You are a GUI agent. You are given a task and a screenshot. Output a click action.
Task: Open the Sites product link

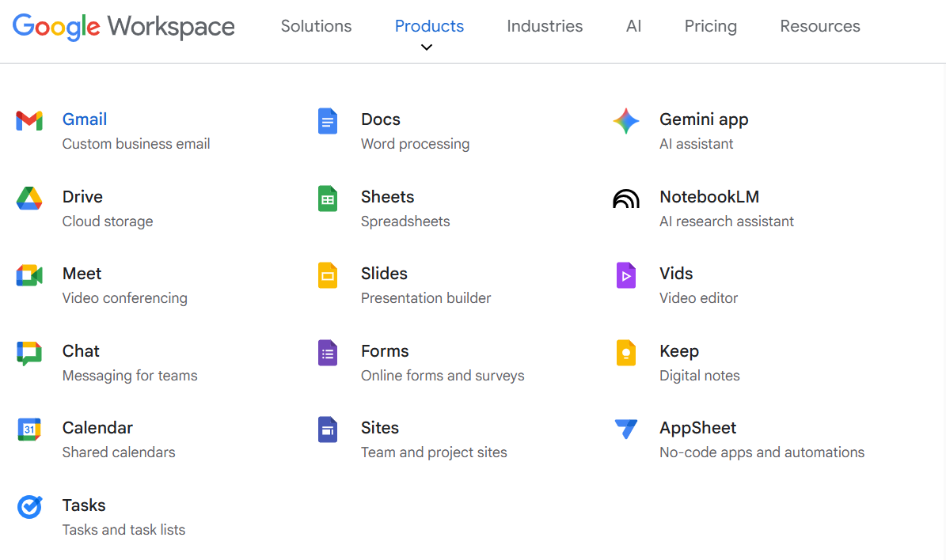point(380,428)
